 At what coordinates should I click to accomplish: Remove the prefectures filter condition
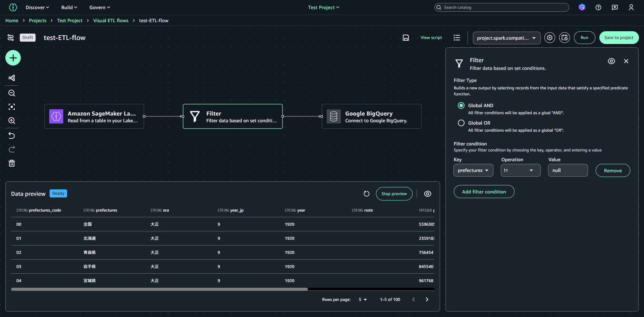click(613, 171)
